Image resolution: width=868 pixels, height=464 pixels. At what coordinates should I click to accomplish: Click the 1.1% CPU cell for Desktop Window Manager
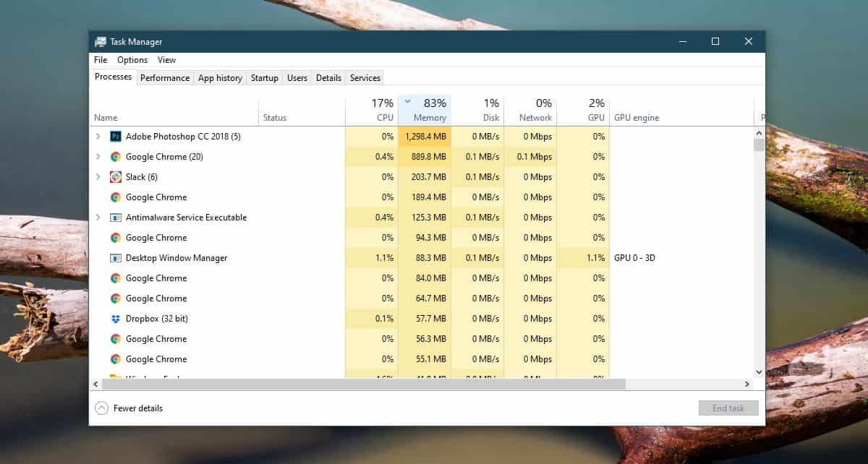[372, 257]
